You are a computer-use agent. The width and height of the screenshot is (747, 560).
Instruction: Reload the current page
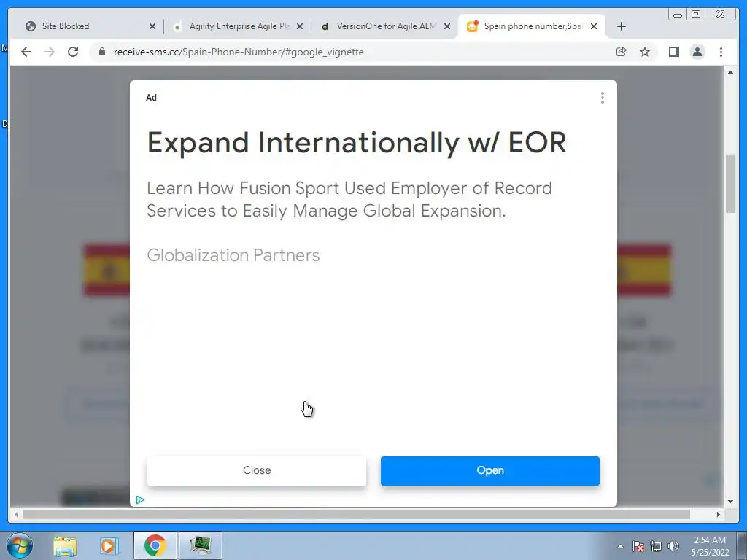[x=73, y=52]
